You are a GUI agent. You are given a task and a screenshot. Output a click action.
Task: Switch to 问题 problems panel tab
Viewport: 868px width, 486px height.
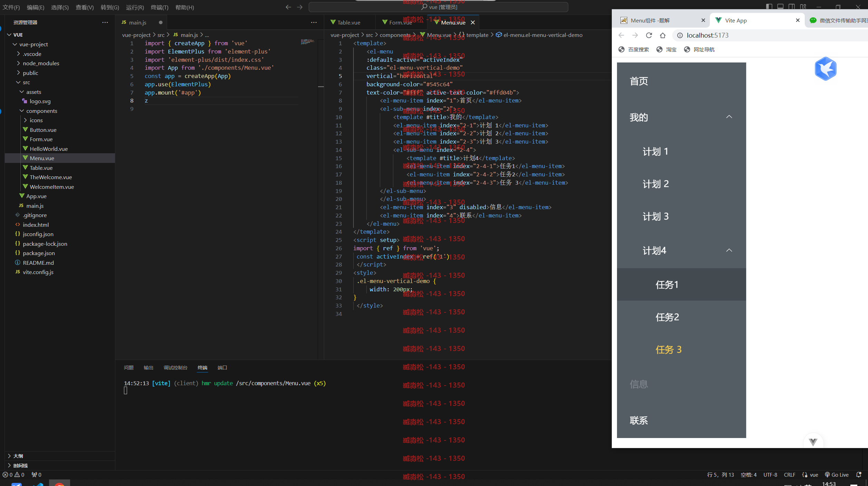(x=129, y=368)
